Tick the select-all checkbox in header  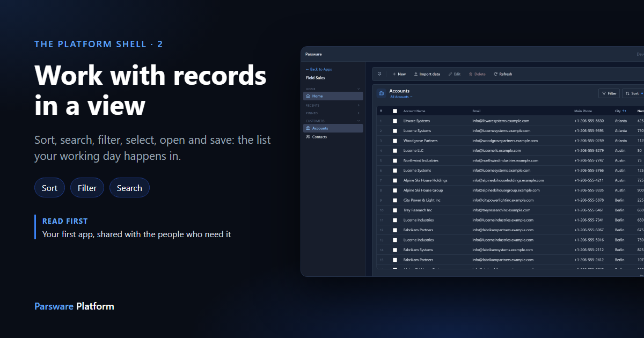pyautogui.click(x=395, y=111)
